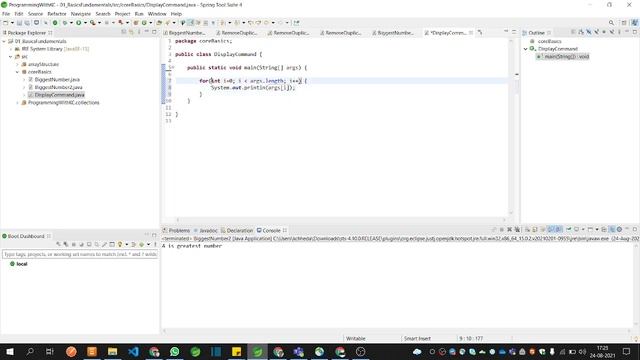
Task: Click the Save All toolbar icon
Action: click(x=27, y=23)
